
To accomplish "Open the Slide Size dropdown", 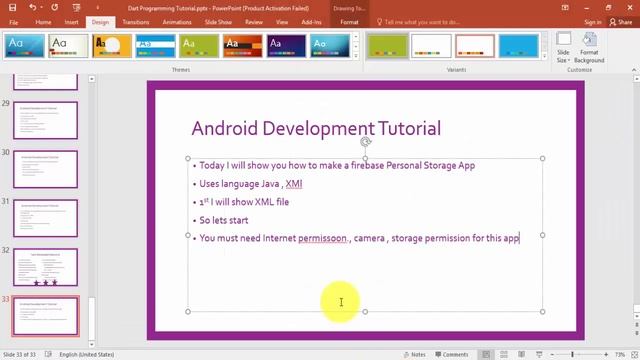I will pyautogui.click(x=563, y=47).
